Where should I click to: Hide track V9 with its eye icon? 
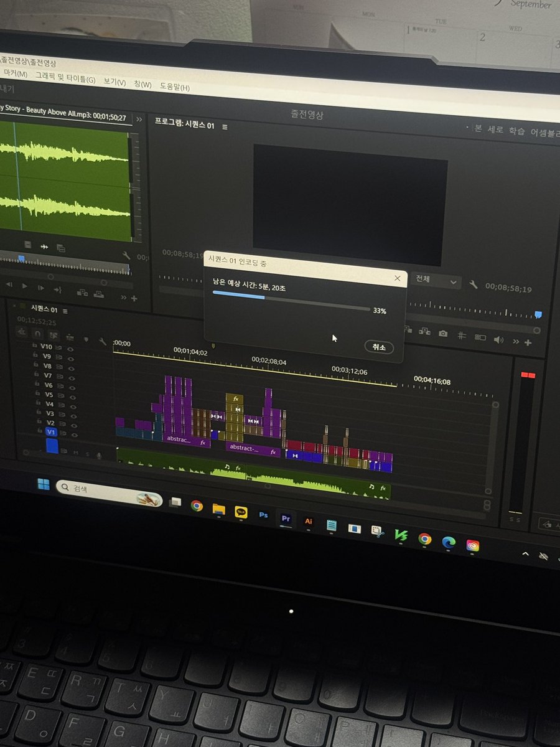[70, 358]
